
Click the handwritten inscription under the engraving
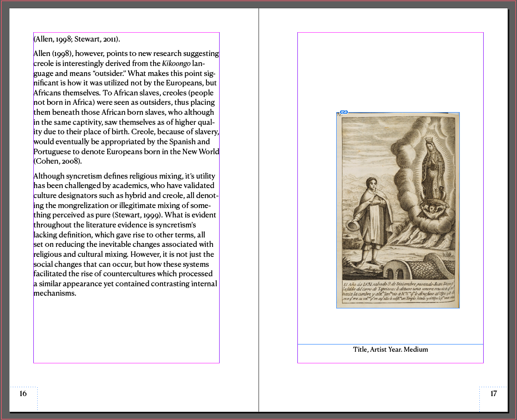[x=397, y=294]
